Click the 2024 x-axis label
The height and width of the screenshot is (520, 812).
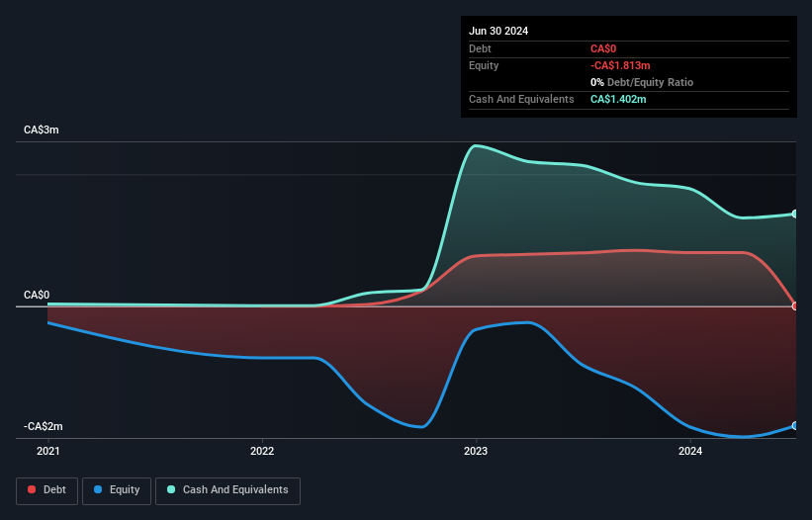[x=690, y=451]
